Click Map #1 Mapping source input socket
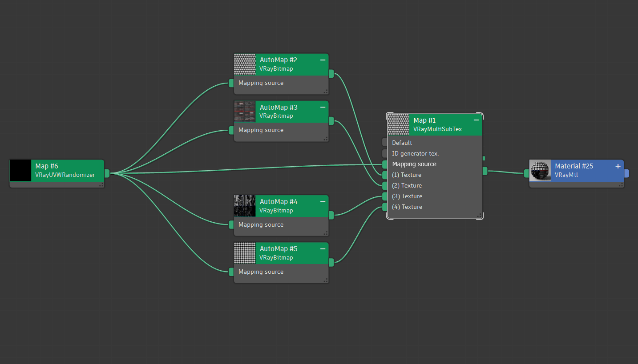The height and width of the screenshot is (364, 638). pyautogui.click(x=385, y=164)
